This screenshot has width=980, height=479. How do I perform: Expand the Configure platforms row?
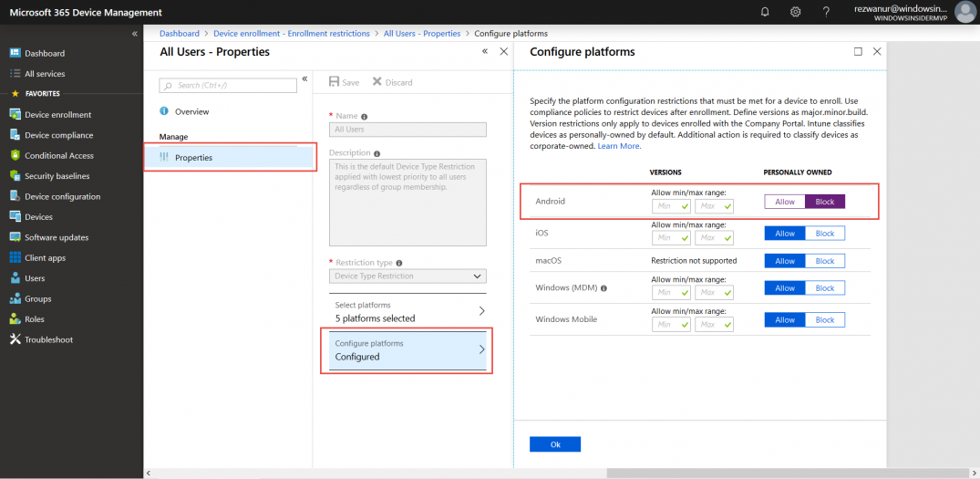click(407, 350)
